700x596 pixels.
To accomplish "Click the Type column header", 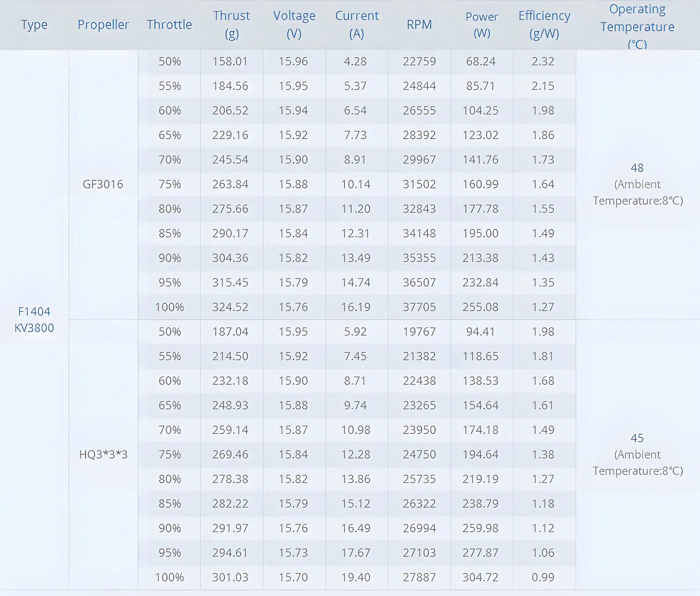I will (x=34, y=24).
